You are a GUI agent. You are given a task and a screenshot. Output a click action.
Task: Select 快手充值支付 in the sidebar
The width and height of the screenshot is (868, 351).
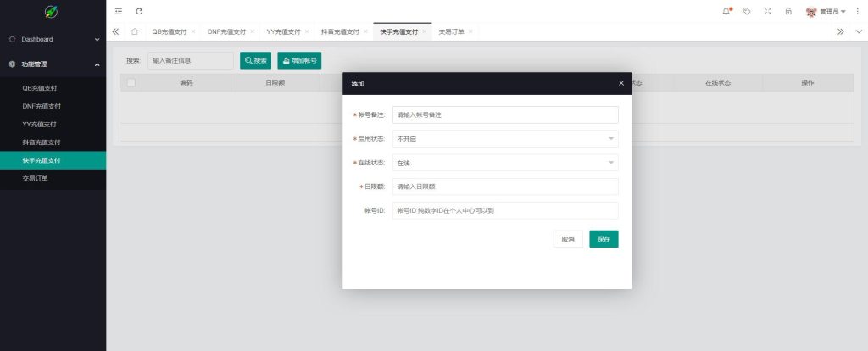(53, 160)
